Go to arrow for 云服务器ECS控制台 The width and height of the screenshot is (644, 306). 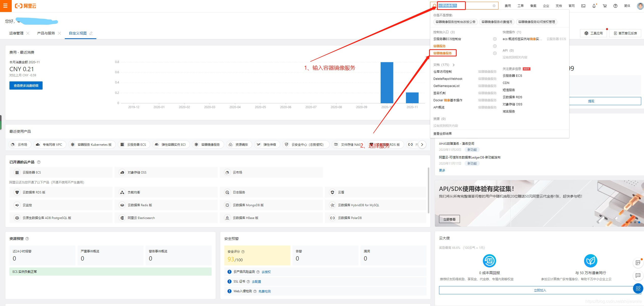(495, 39)
